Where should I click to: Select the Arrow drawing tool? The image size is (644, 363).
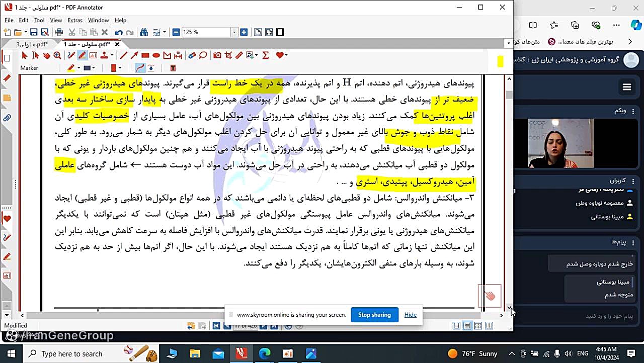pyautogui.click(x=134, y=55)
